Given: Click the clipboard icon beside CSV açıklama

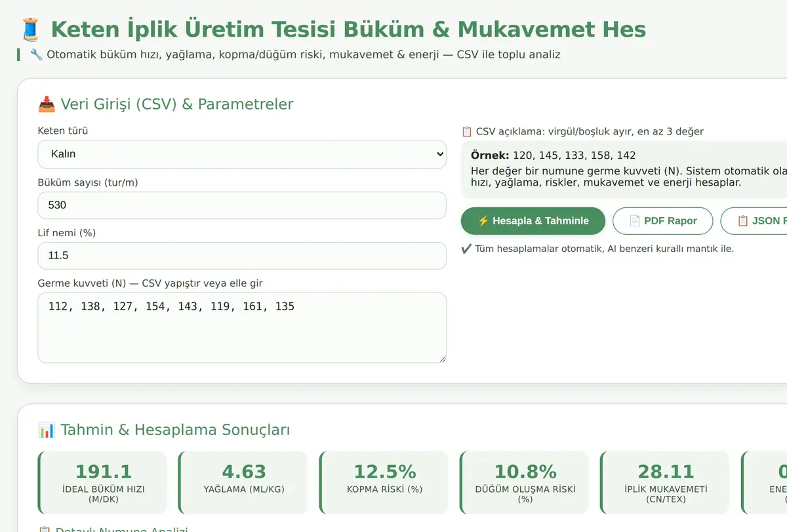Looking at the screenshot, I should (x=467, y=131).
